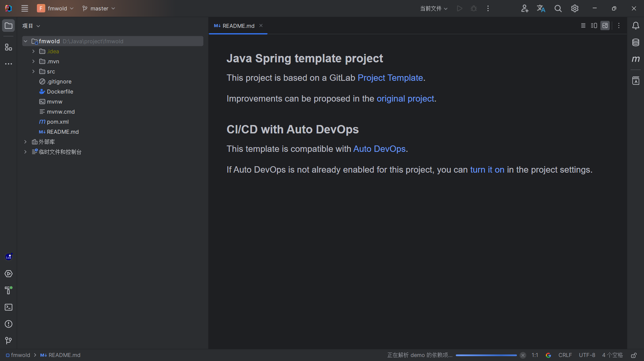This screenshot has height=361, width=644.
Task: Expand the .idea folder
Action: point(34,51)
